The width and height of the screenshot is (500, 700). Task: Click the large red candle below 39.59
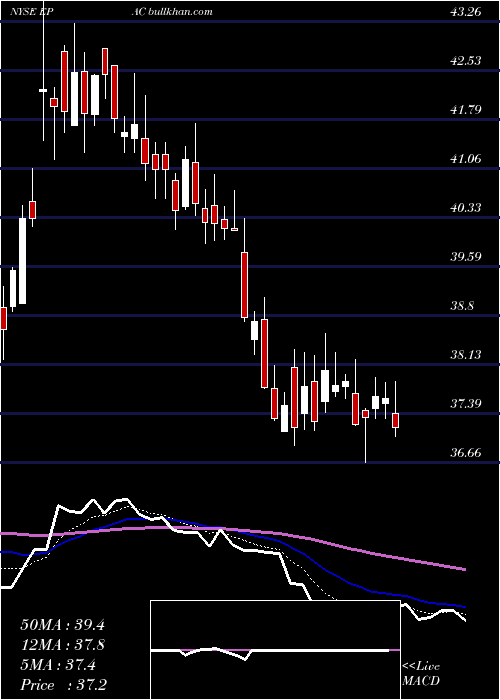245,285
